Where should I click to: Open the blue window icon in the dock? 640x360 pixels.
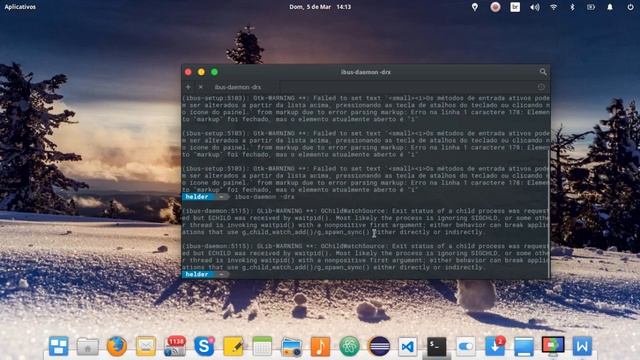pyautogui.click(x=524, y=346)
